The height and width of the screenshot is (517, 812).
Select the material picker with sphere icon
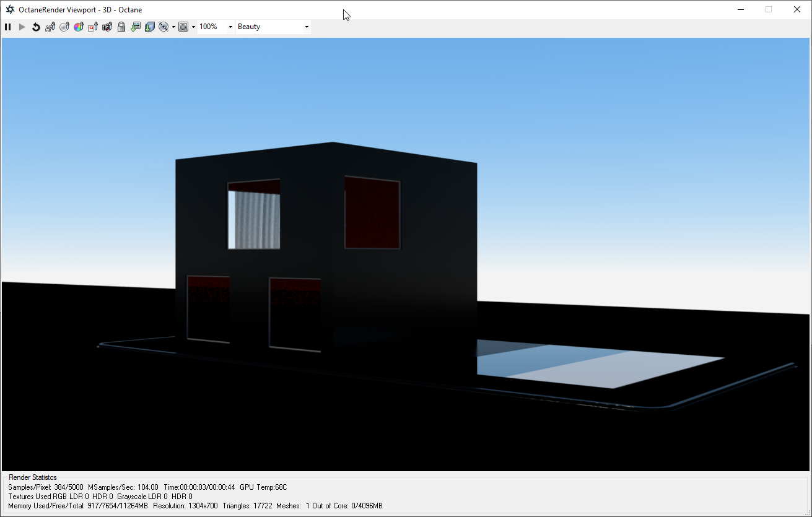[x=64, y=27]
